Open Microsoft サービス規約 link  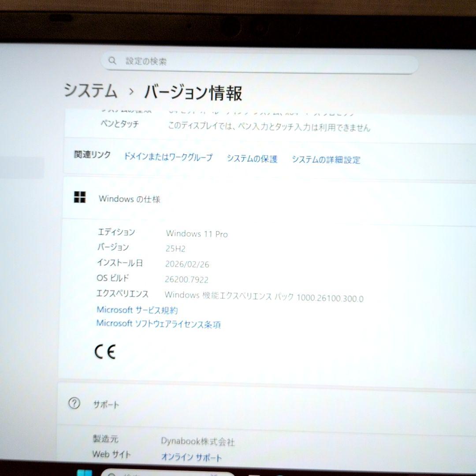137,310
